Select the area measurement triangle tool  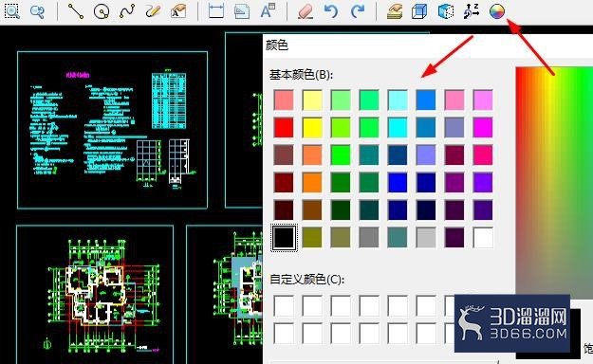242,11
